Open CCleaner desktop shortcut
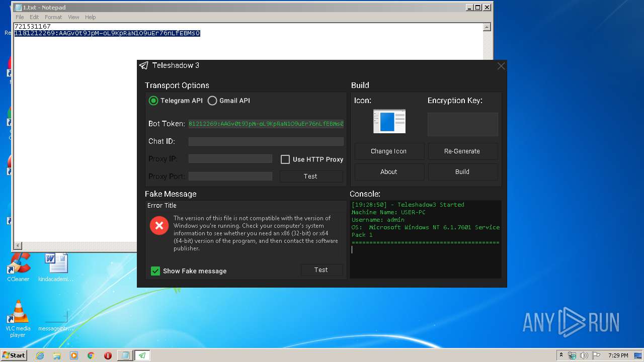The image size is (644, 362). click(x=19, y=267)
